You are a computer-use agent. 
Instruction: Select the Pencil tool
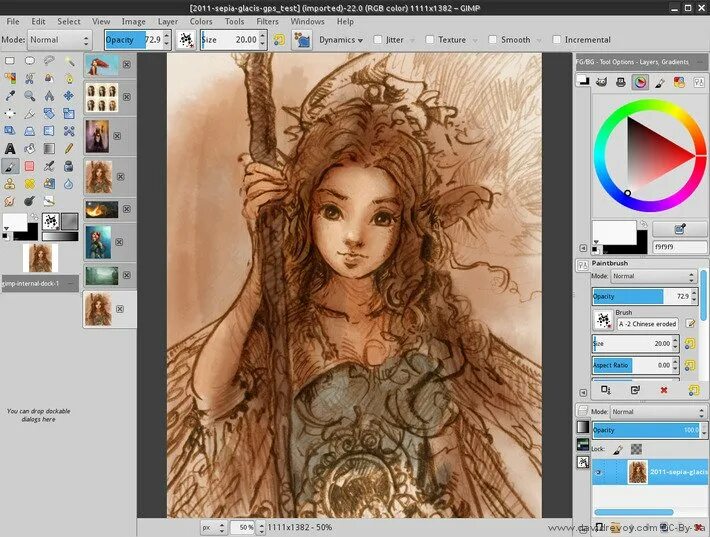click(x=69, y=149)
